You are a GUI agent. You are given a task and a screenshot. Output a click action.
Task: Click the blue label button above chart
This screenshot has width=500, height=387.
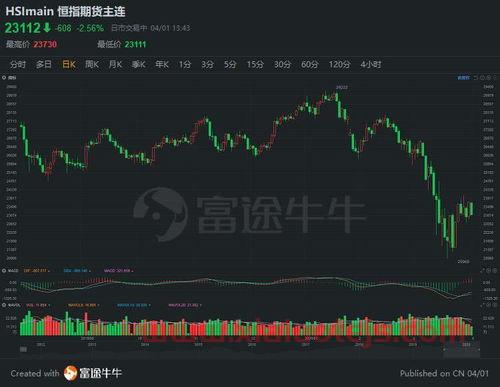tap(463, 78)
